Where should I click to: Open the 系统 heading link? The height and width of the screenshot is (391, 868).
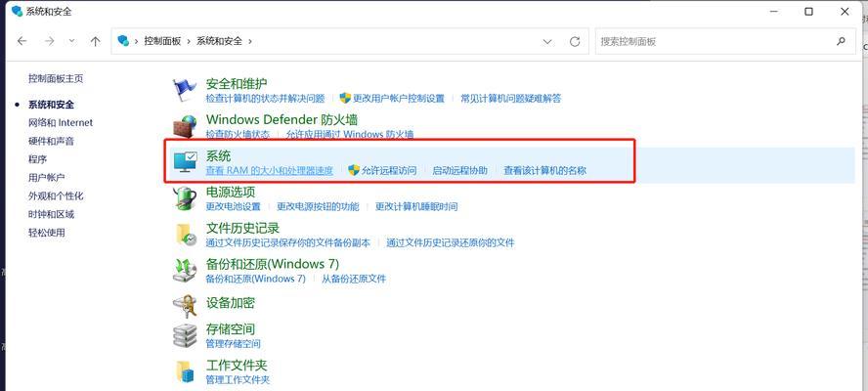pos(218,155)
